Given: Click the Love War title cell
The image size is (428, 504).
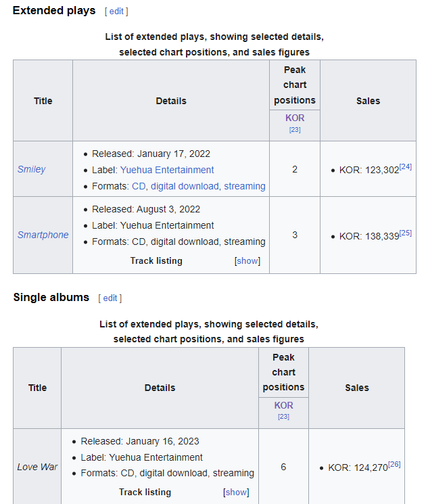Looking at the screenshot, I should coord(38,467).
